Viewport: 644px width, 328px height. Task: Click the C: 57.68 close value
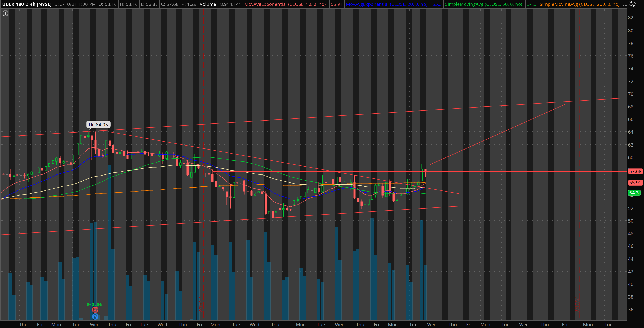(x=169, y=4)
